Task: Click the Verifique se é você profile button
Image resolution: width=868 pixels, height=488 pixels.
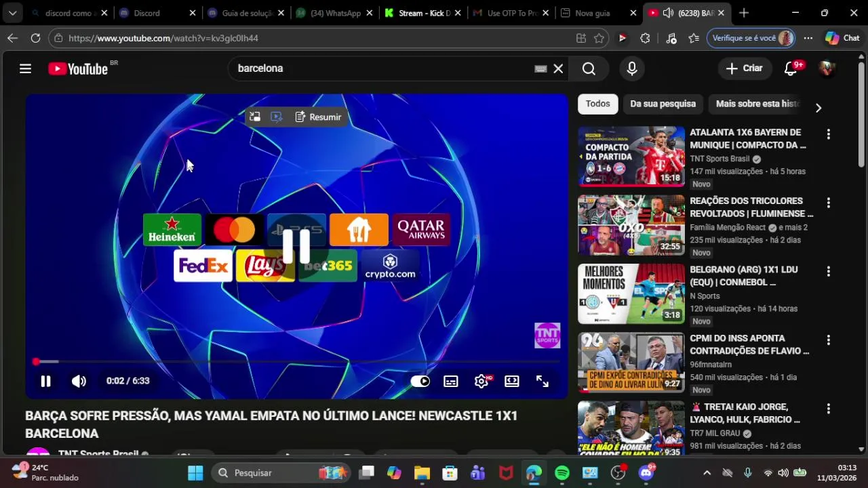Action: click(x=751, y=38)
